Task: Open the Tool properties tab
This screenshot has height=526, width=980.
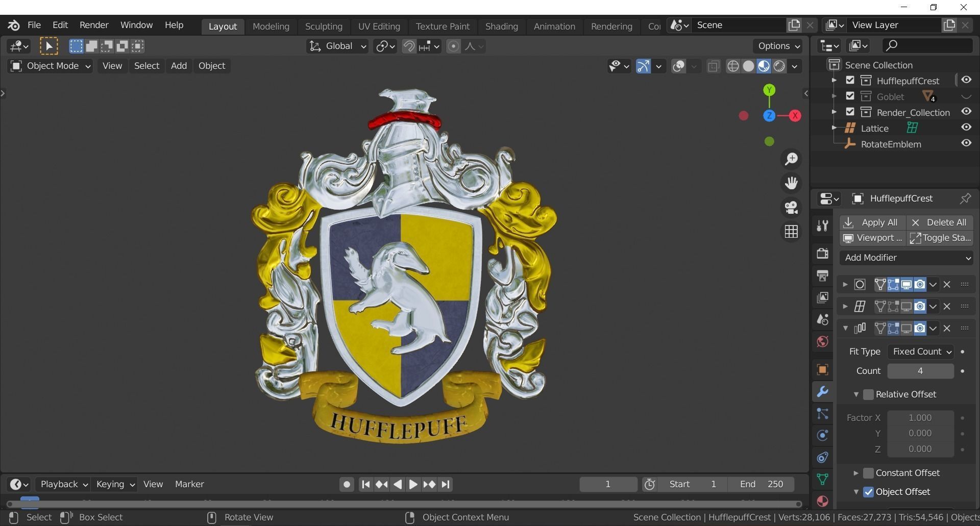Action: point(822,226)
